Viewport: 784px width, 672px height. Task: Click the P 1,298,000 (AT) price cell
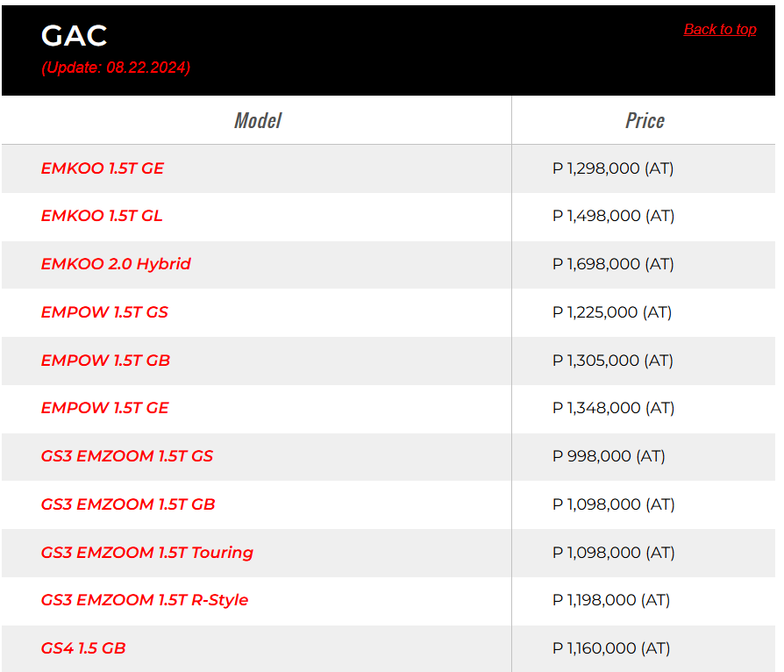[x=613, y=168]
